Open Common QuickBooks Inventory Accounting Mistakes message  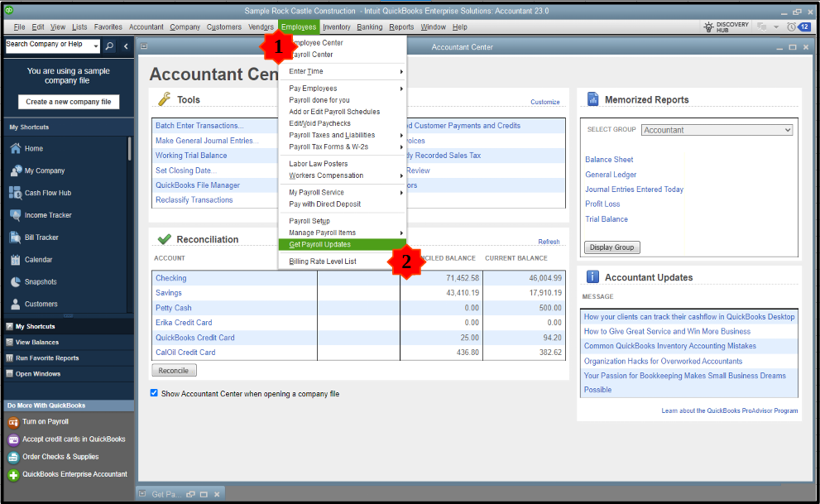click(670, 346)
